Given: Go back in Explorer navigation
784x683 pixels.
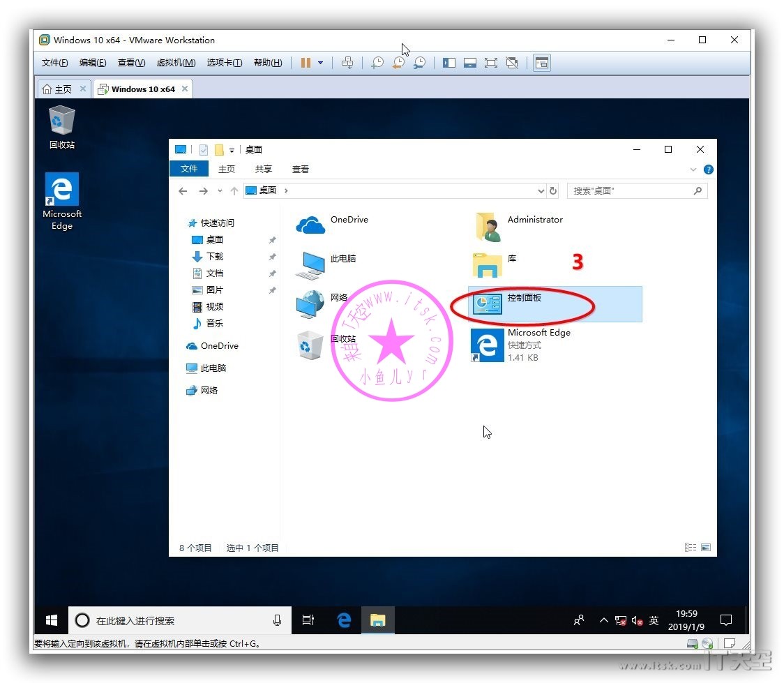Looking at the screenshot, I should pyautogui.click(x=183, y=191).
